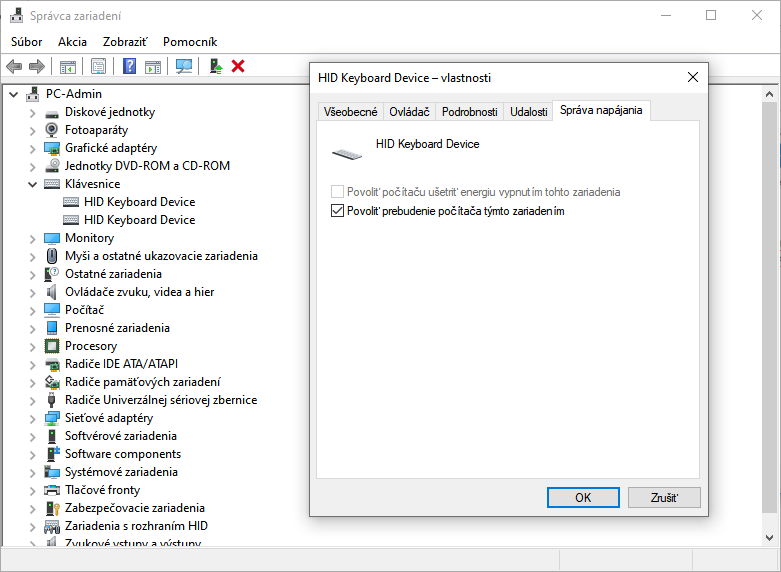Switch to the Ovládač tab
781x572 pixels.
click(x=409, y=112)
